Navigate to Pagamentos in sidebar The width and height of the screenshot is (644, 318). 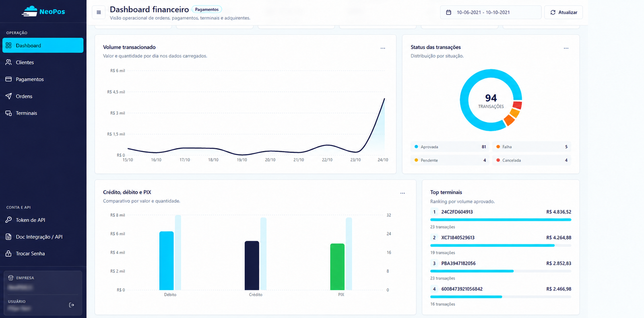coord(43,79)
